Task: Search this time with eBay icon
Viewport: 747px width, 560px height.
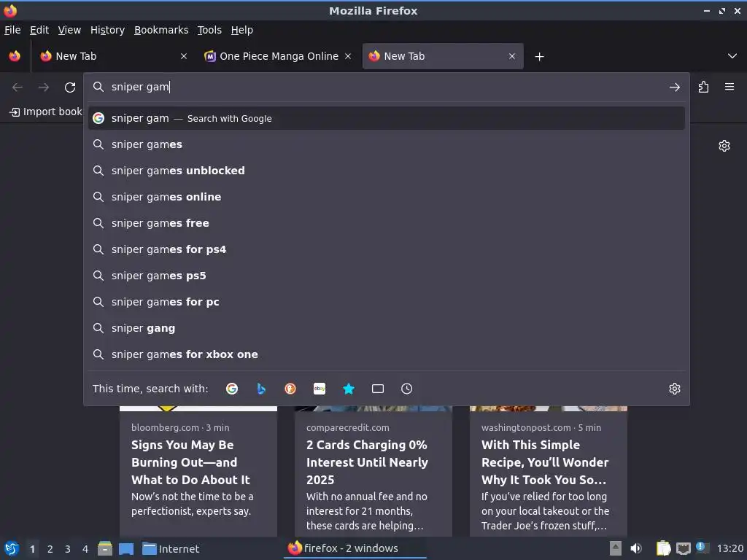Action: click(x=320, y=389)
